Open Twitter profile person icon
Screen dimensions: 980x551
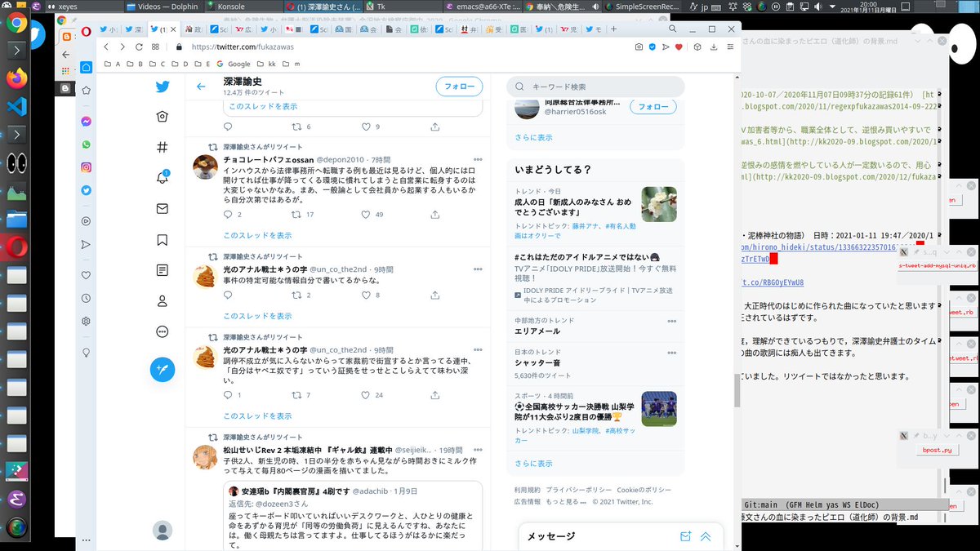click(163, 301)
